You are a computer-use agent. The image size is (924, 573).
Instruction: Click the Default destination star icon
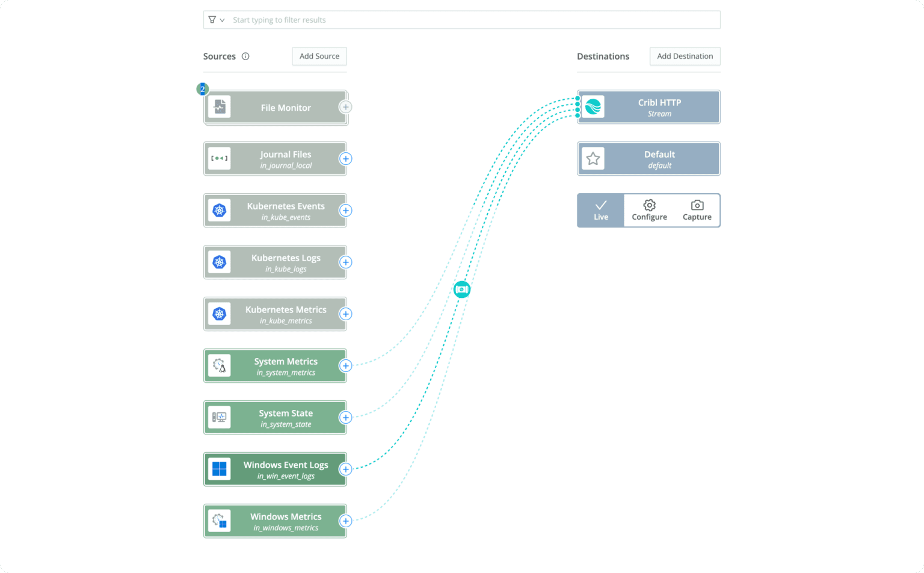point(593,159)
